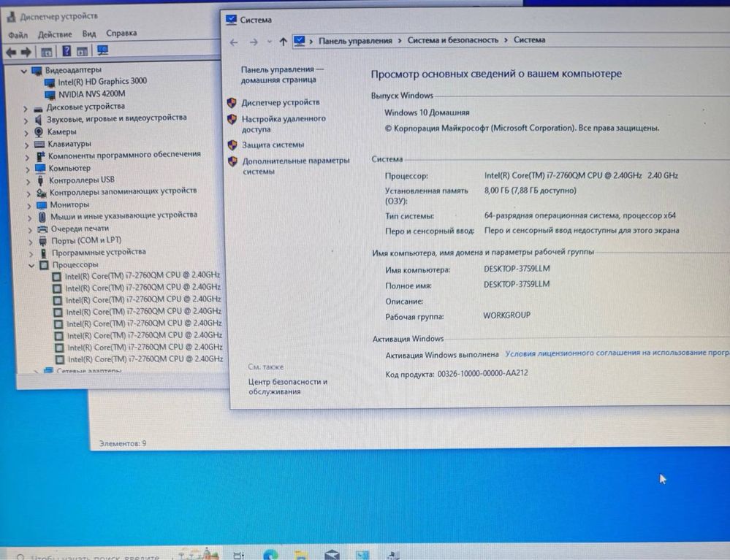This screenshot has height=560, width=730.
Task: Expand Контроллеры запоминающих устройств category
Action: [29, 193]
